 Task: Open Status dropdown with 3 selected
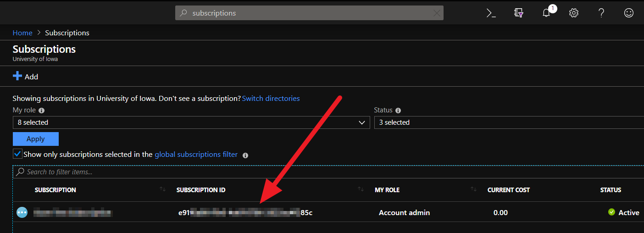point(509,122)
